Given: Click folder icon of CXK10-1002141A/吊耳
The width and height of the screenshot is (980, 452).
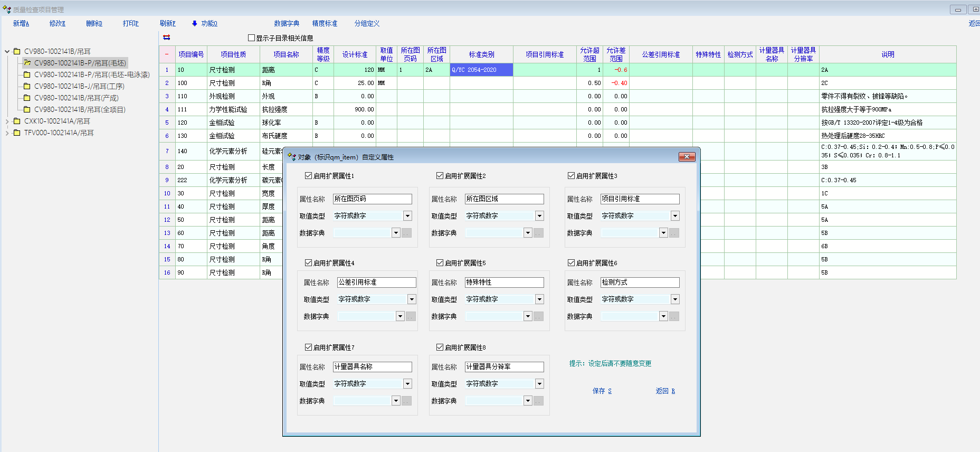Looking at the screenshot, I should coord(17,121).
